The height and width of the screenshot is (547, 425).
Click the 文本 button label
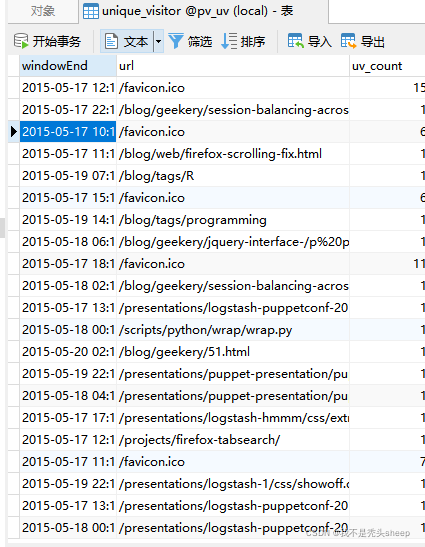coord(136,42)
